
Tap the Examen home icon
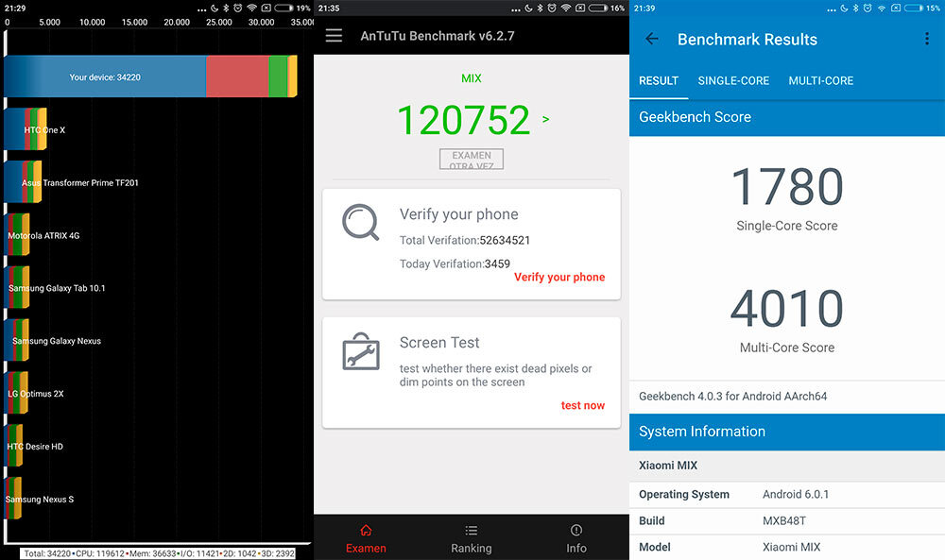click(x=366, y=531)
